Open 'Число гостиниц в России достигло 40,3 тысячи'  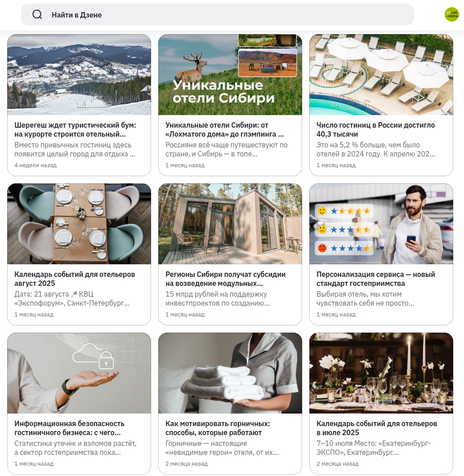click(375, 129)
